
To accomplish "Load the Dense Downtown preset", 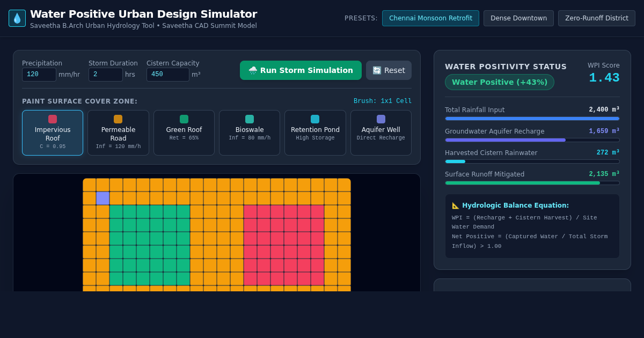I will coord(518,18).
